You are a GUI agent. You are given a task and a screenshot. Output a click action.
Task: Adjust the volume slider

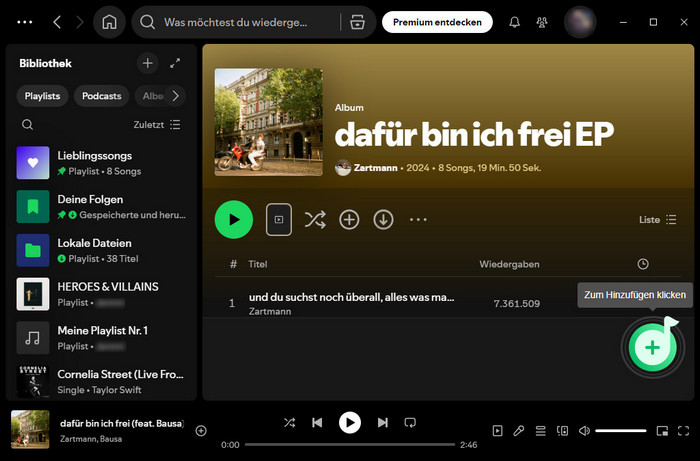621,431
